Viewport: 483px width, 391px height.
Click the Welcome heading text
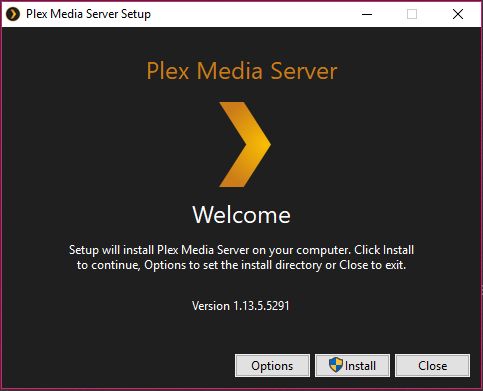coord(242,215)
